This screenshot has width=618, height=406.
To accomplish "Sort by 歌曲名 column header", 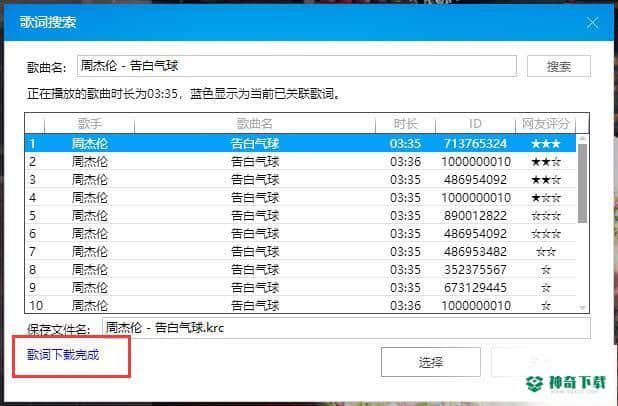I will point(255,124).
